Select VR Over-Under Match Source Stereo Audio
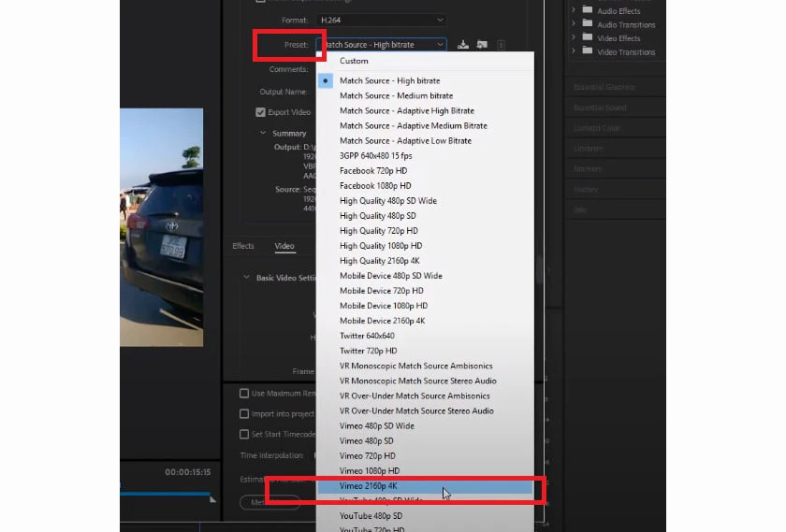Screen dimensions: 786x532 425,411
